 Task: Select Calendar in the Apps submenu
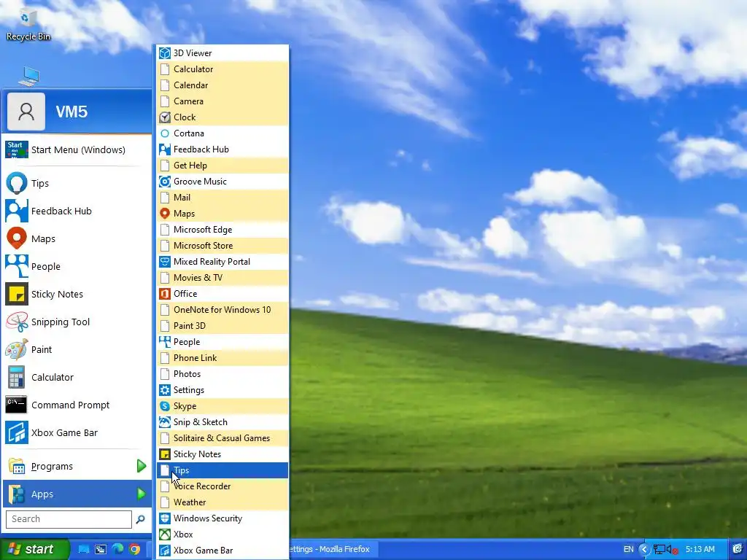tap(222, 85)
